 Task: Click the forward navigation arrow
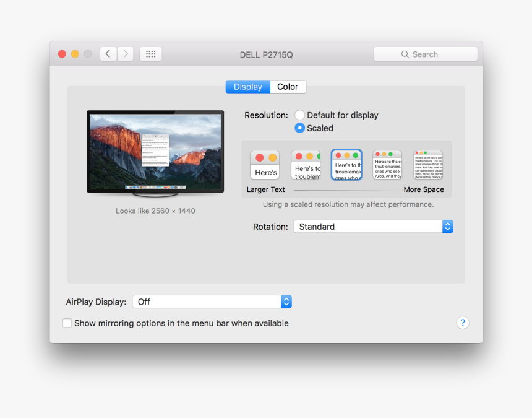[125, 54]
